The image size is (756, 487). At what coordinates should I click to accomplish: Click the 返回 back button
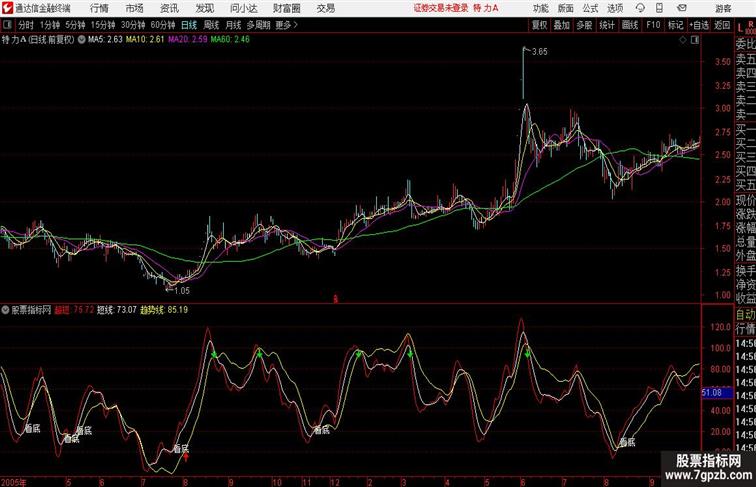click(722, 25)
